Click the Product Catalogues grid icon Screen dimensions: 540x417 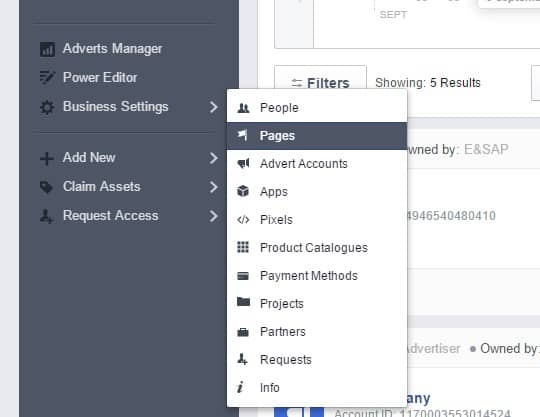[243, 247]
